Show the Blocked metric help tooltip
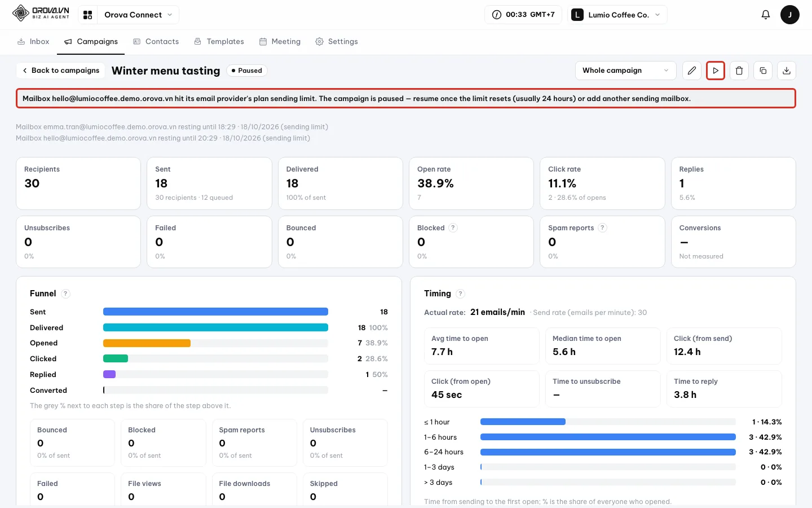812x508 pixels. 453,228
